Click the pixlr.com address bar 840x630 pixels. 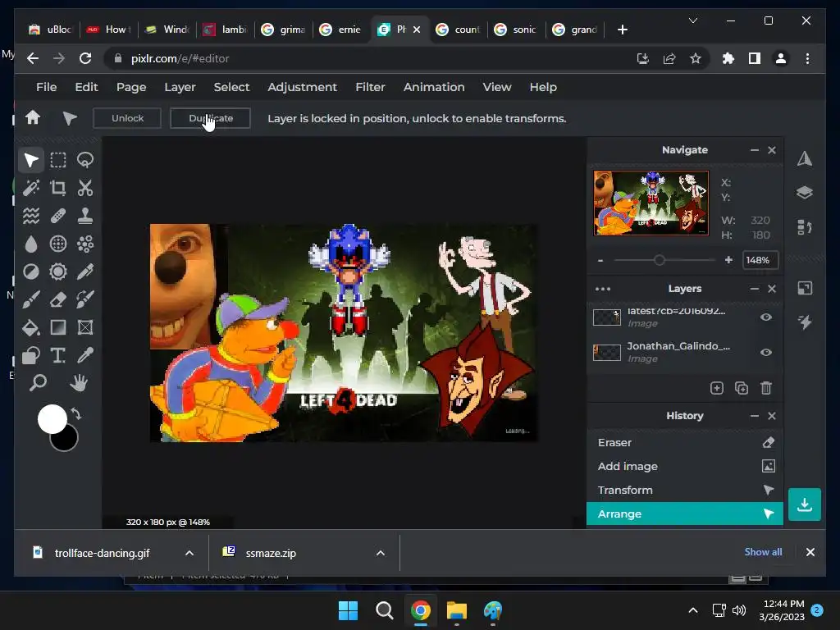pos(370,58)
